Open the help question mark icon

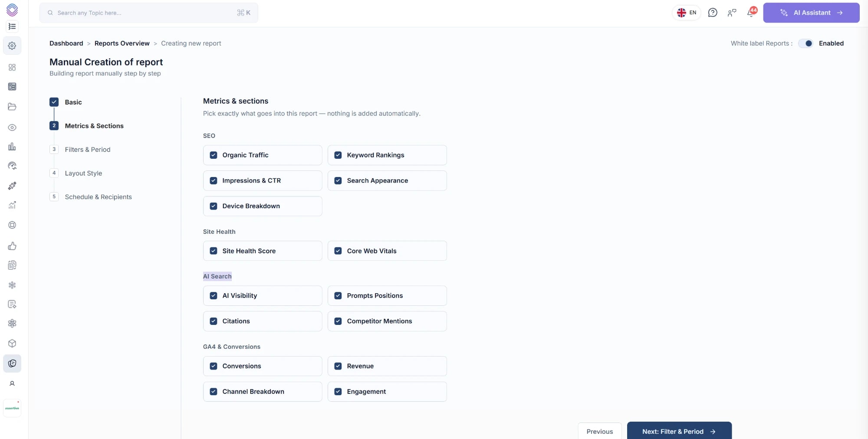pos(713,13)
